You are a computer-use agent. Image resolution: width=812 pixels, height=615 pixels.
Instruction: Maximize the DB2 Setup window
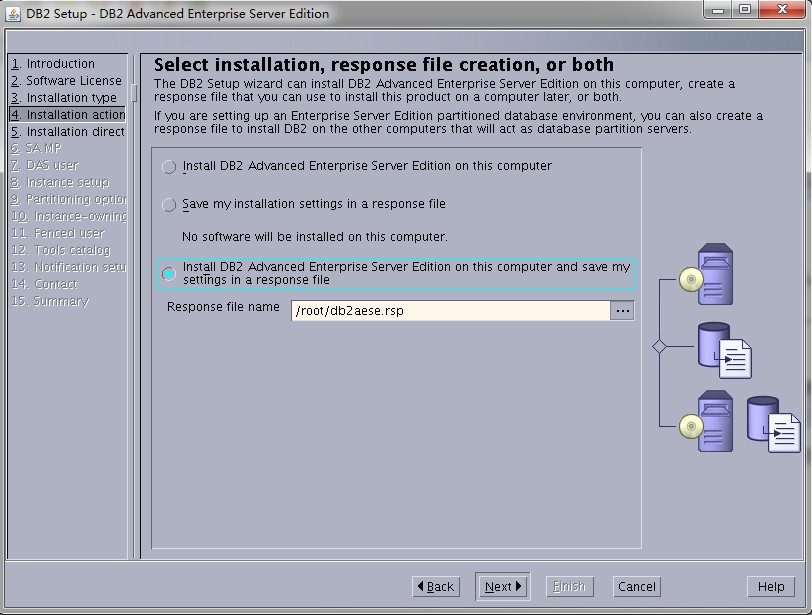click(745, 10)
